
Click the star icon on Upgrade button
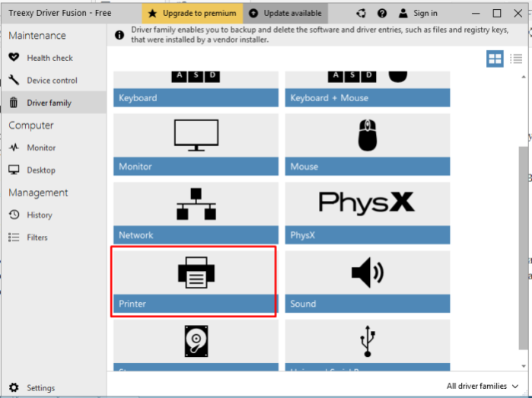153,13
